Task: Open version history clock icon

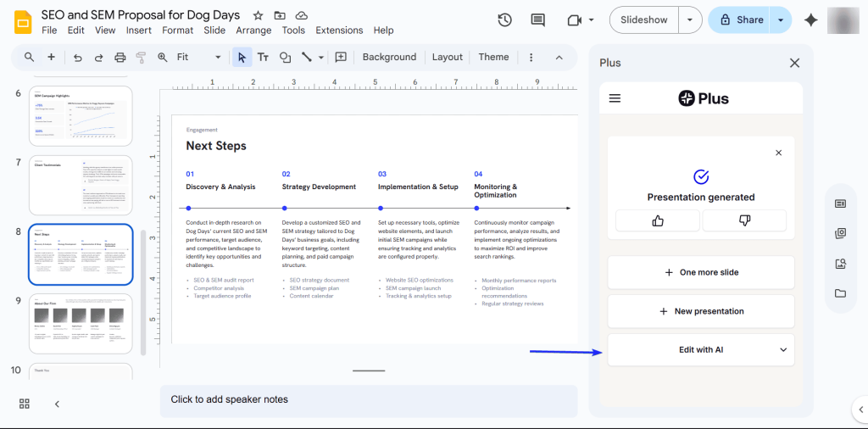Action: (x=504, y=20)
